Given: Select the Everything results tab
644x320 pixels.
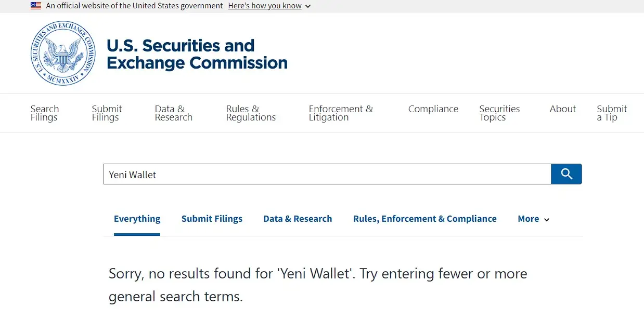Looking at the screenshot, I should coord(137,219).
